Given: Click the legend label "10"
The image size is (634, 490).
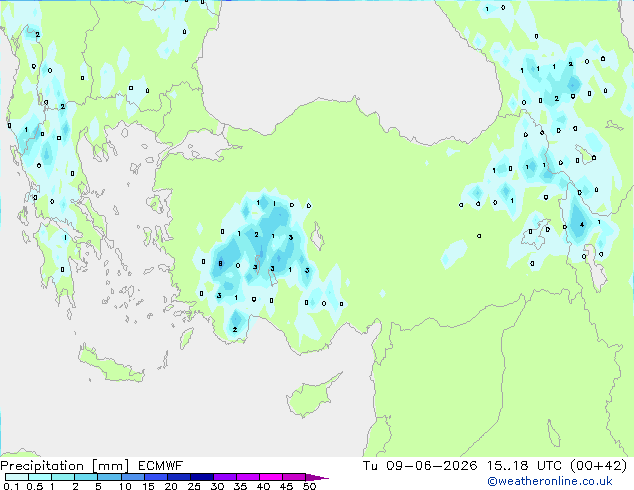Looking at the screenshot, I should click(x=125, y=486).
